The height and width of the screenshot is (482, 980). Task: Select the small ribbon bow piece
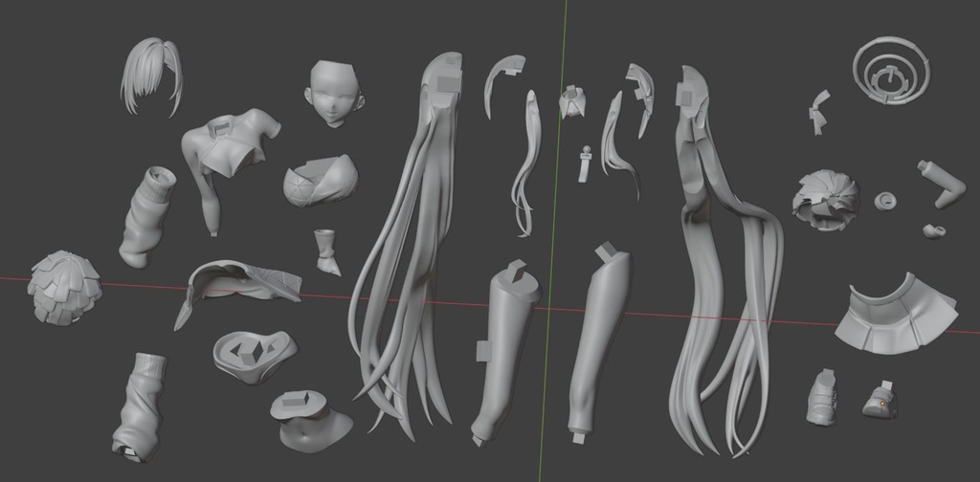pos(820,111)
